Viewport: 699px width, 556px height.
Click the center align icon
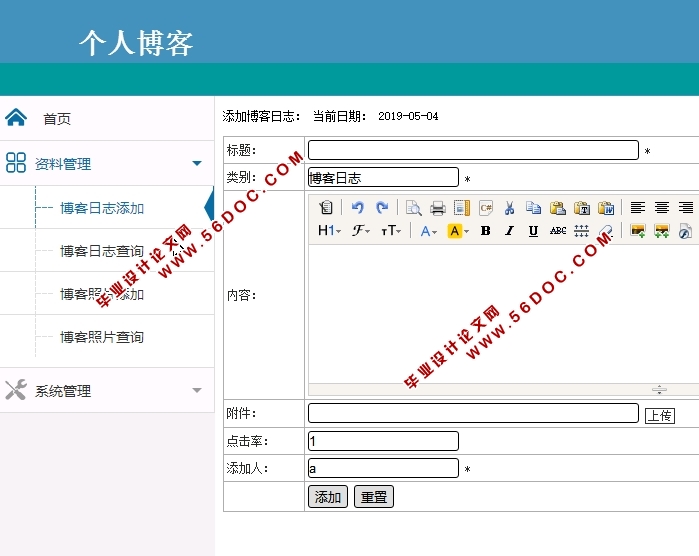pos(661,208)
